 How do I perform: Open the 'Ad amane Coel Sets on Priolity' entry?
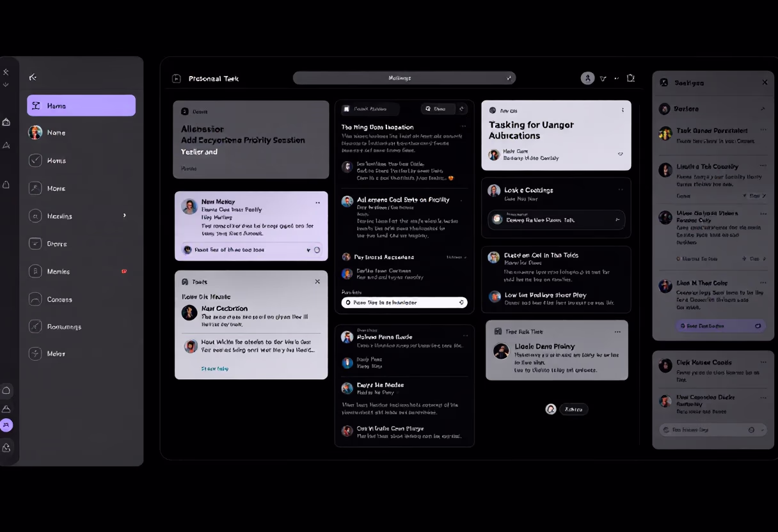coord(403,217)
